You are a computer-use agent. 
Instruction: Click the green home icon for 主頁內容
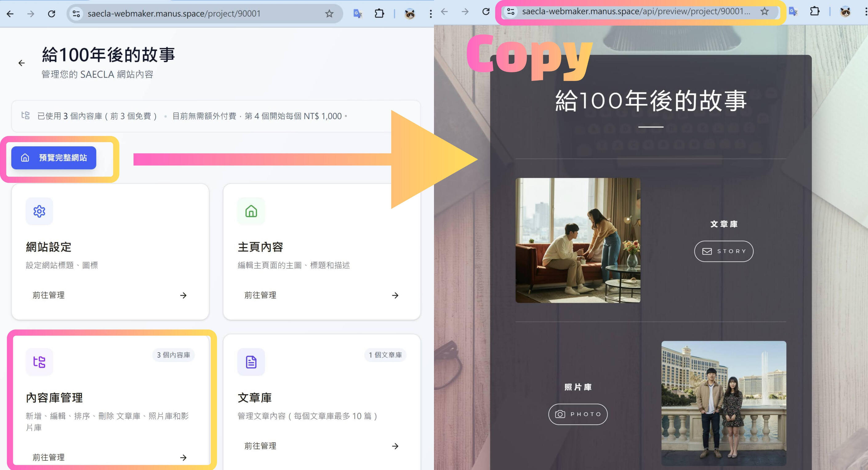coord(251,211)
